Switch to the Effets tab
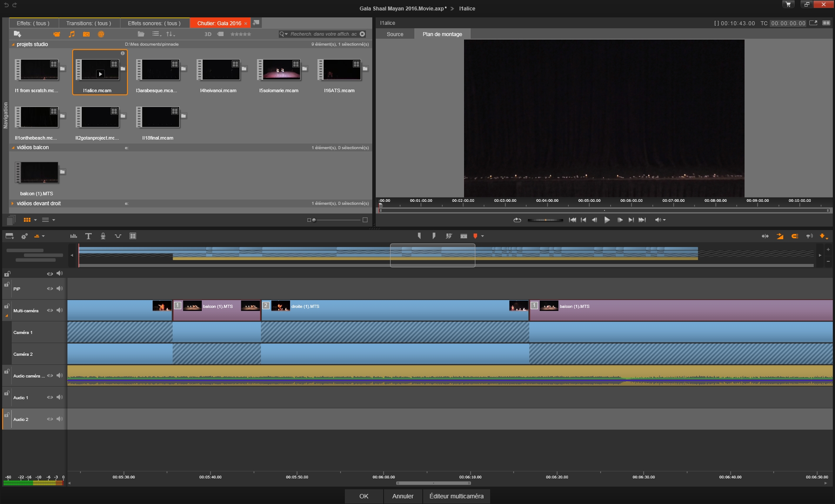 (33, 23)
